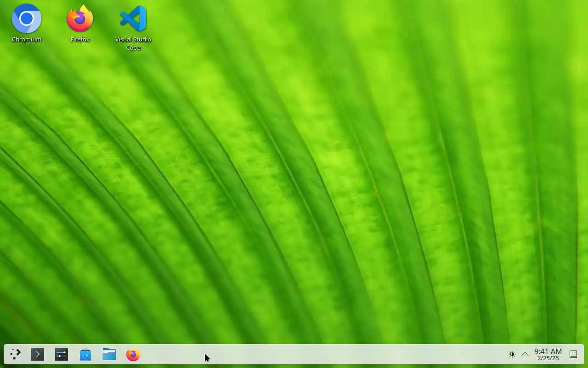The height and width of the screenshot is (368, 588).
Task: Expand hidden system tray icons
Action: click(x=525, y=354)
